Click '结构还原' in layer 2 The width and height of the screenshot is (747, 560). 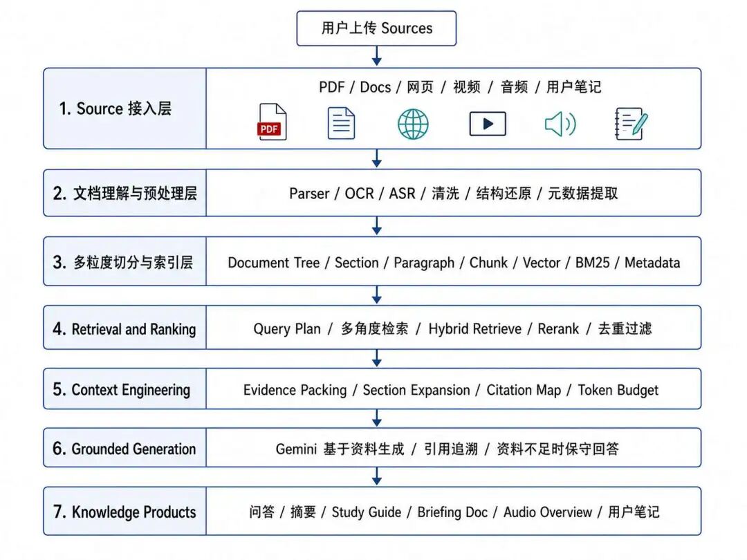(x=503, y=194)
